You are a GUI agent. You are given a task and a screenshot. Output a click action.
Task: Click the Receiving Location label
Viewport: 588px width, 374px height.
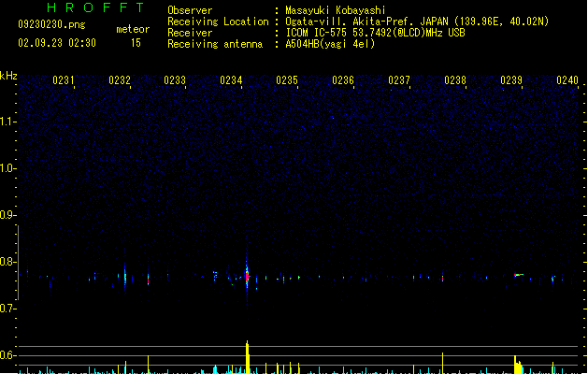coord(218,22)
